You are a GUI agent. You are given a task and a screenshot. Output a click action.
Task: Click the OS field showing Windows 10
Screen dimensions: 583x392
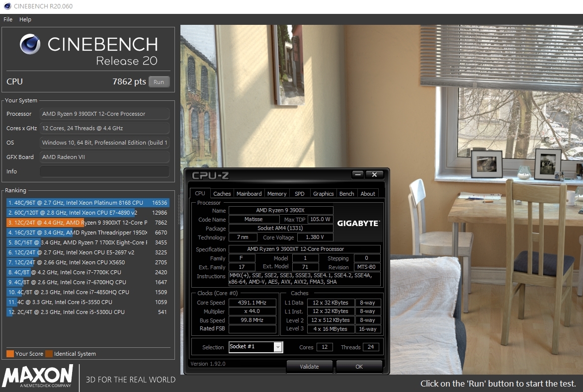pyautogui.click(x=104, y=143)
